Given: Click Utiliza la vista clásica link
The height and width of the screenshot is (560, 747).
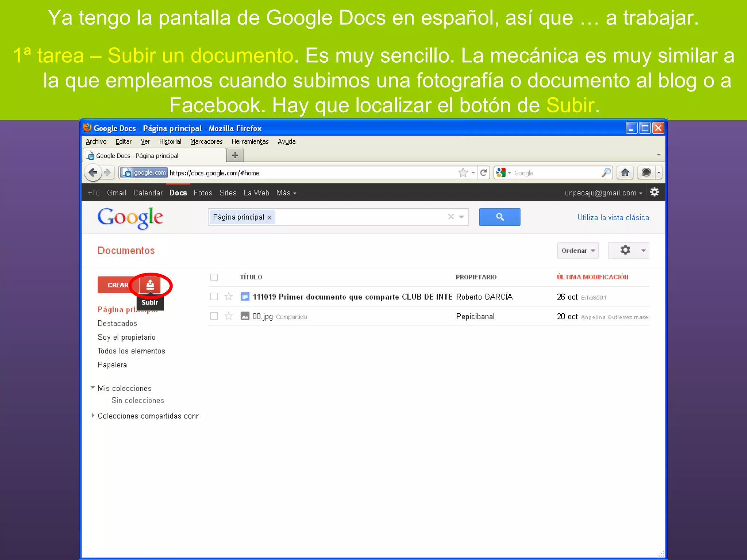Looking at the screenshot, I should click(613, 218).
